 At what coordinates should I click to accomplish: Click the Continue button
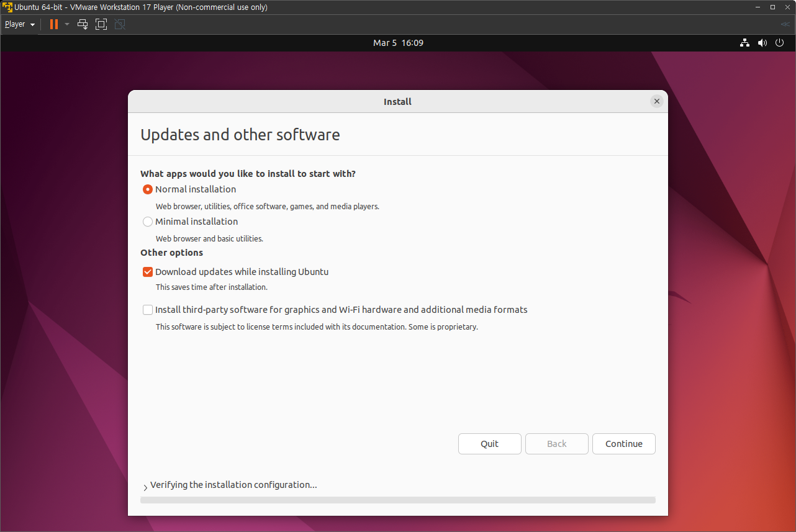click(624, 444)
